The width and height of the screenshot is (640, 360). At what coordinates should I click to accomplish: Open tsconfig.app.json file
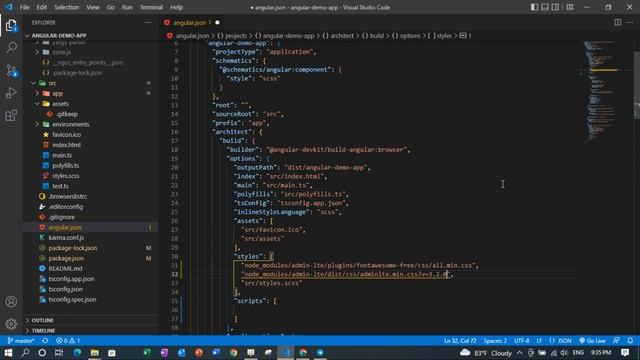(x=71, y=279)
